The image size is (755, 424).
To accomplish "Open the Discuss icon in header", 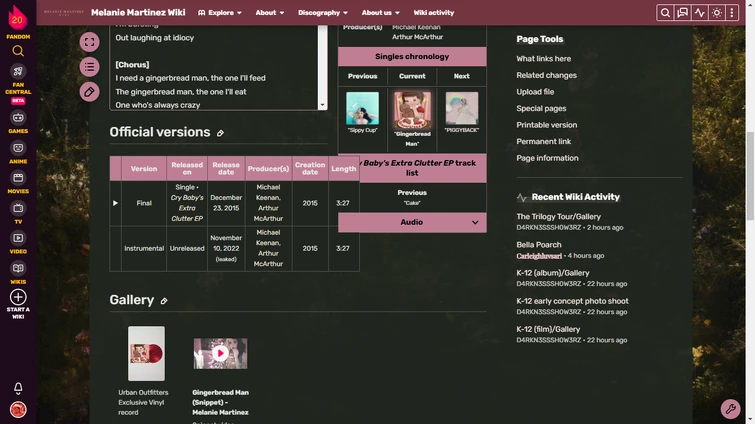I will coord(682,13).
